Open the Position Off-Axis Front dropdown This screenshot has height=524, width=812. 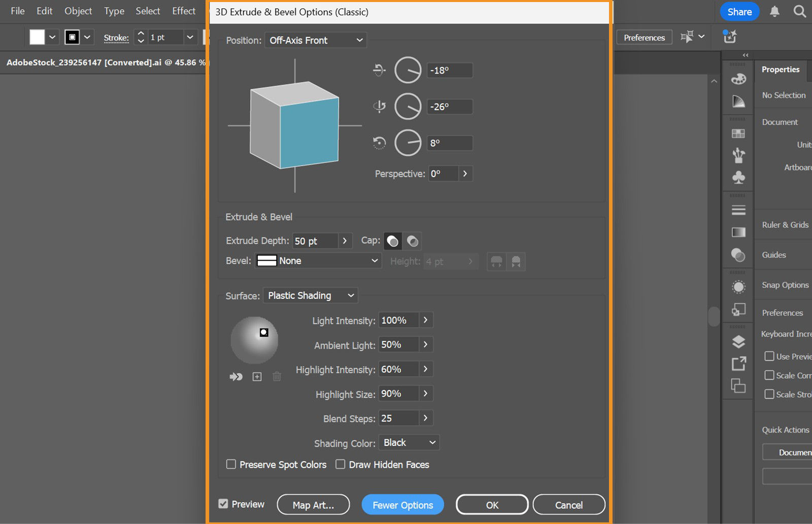point(316,40)
